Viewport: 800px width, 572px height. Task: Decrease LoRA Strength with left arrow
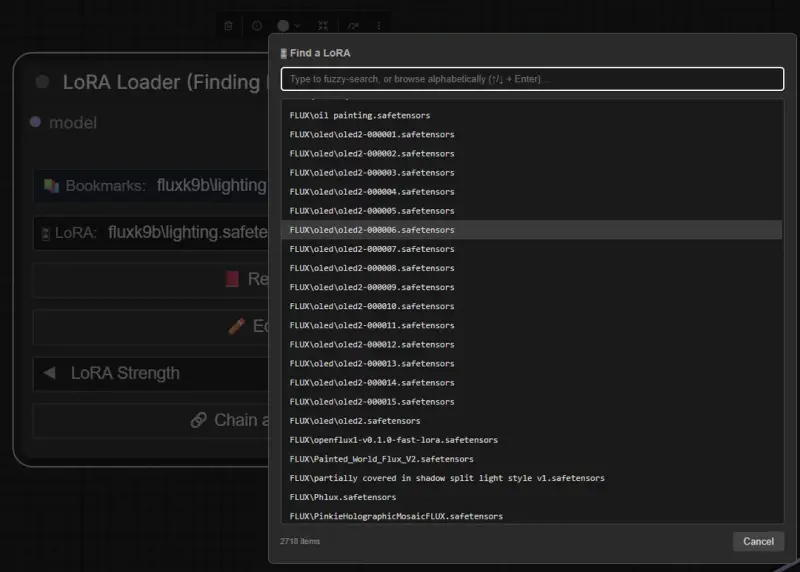(x=49, y=373)
